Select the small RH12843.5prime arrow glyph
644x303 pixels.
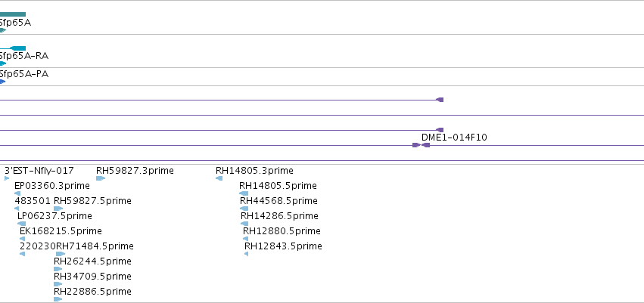(x=247, y=254)
